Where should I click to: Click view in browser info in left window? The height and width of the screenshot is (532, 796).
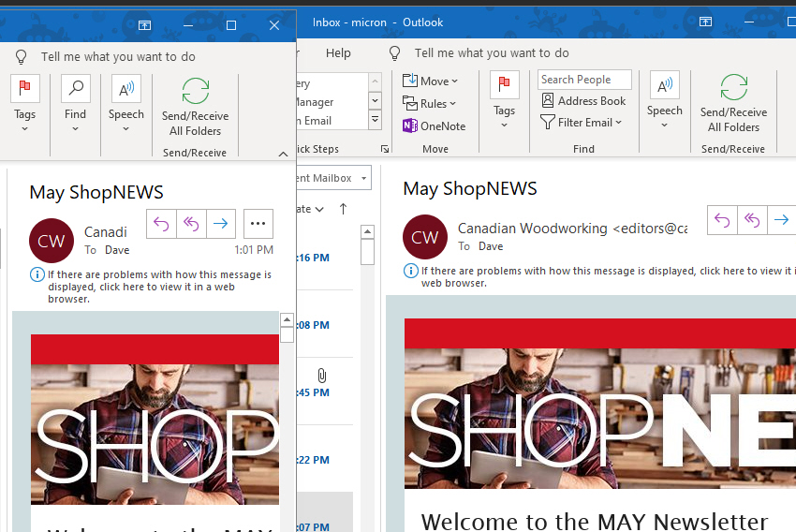(152, 287)
